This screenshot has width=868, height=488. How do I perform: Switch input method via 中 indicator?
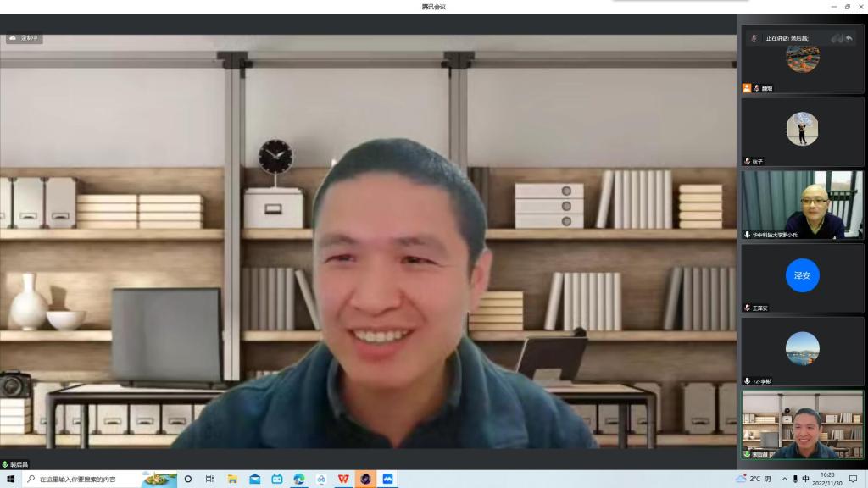click(x=805, y=479)
